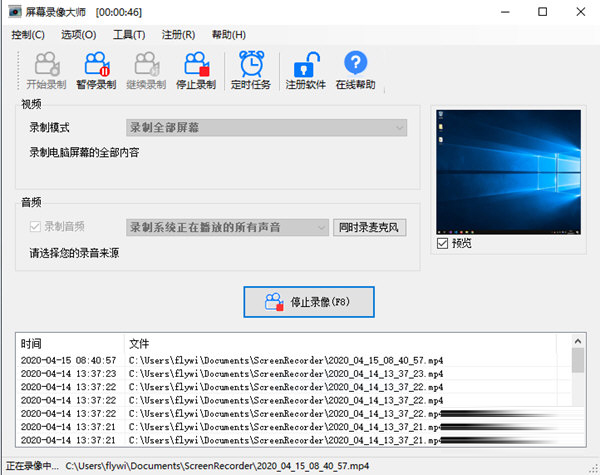Select file path 2020_04_14_13_37_23.mp4 in list
The image size is (600, 475).
286,374
